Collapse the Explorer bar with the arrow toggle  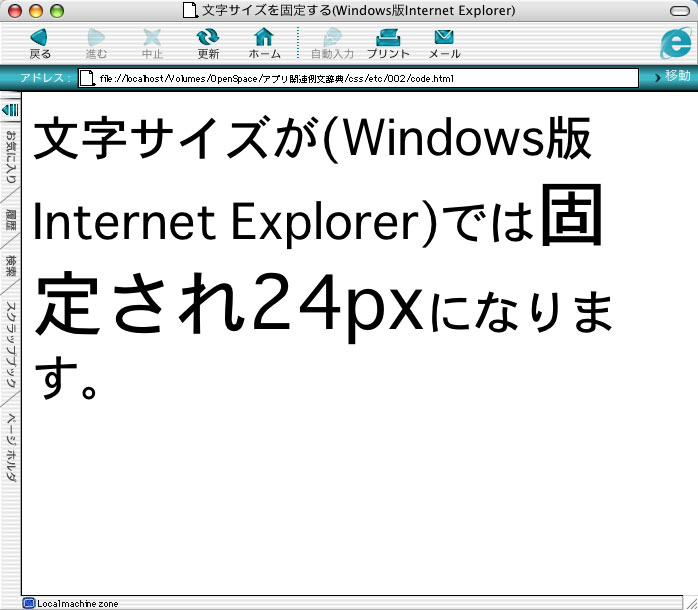coord(10,110)
